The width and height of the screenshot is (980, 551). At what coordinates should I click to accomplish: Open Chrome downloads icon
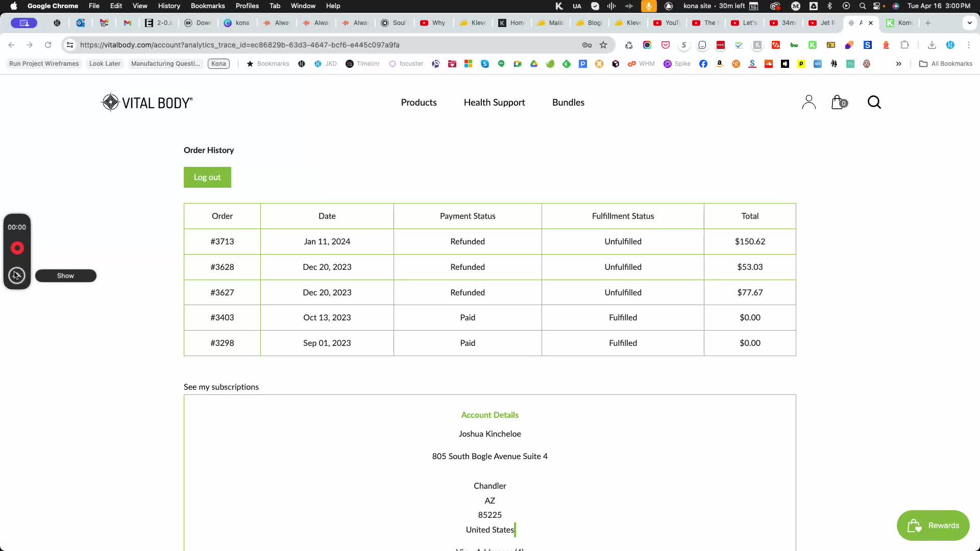pos(932,45)
